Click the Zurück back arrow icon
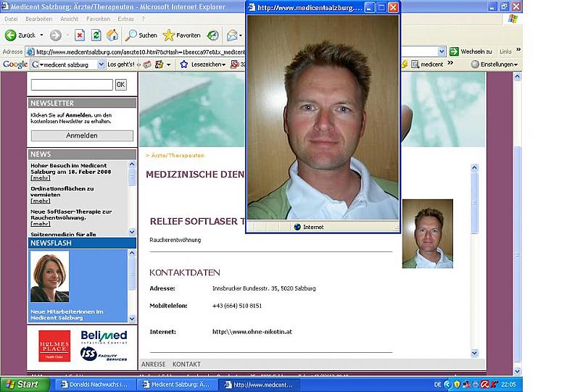This screenshot has width=580, height=392. 11,35
